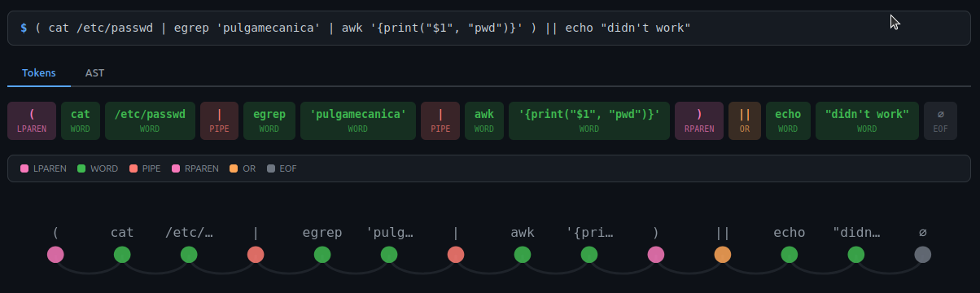
Task: Click the 'PIPE' legend label
Action: 151,168
